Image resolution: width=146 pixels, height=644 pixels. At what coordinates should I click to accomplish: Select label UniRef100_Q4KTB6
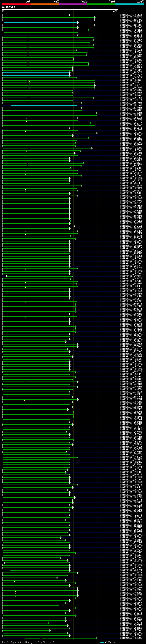(131, 110)
